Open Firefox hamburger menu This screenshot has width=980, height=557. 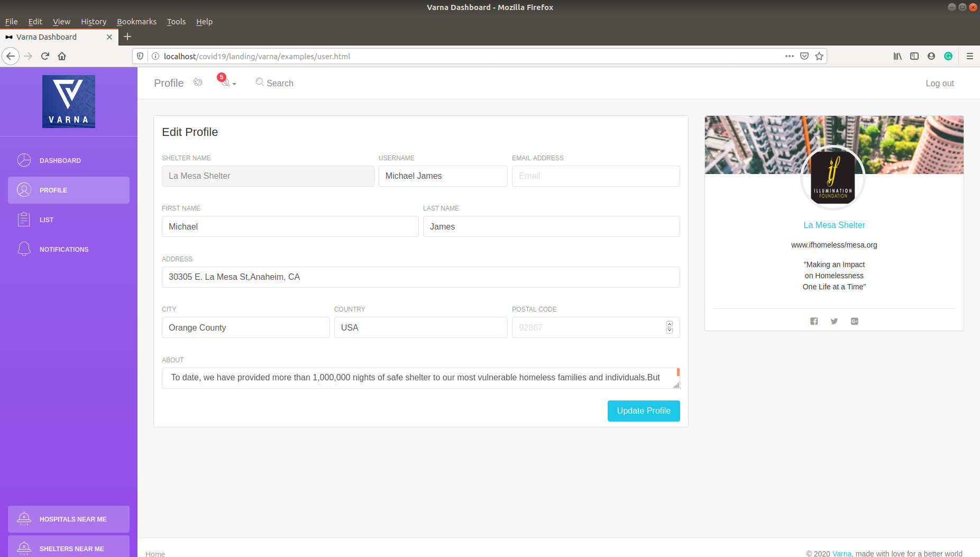970,56
